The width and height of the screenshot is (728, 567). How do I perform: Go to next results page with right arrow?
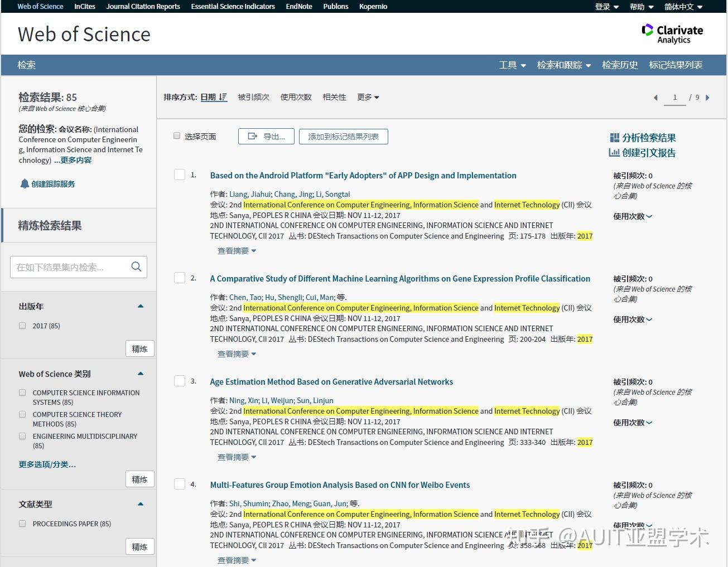[x=708, y=97]
